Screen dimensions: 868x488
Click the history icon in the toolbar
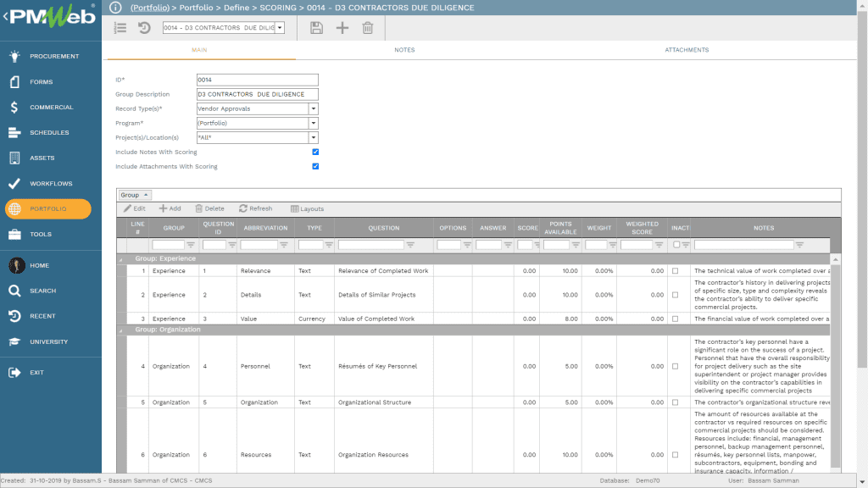[144, 28]
